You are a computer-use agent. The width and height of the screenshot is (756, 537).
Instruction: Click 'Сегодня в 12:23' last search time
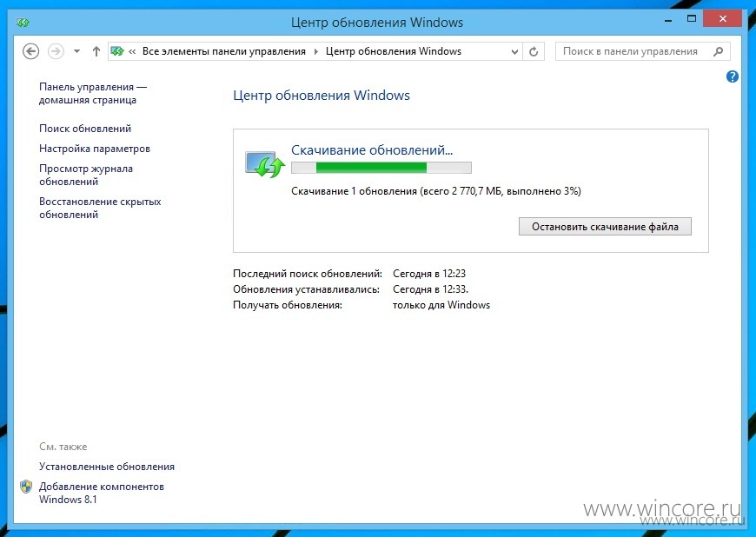[429, 274]
